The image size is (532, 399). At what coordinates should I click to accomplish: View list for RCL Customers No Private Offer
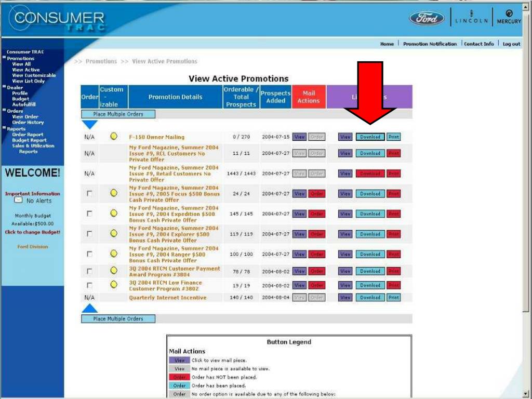click(345, 153)
